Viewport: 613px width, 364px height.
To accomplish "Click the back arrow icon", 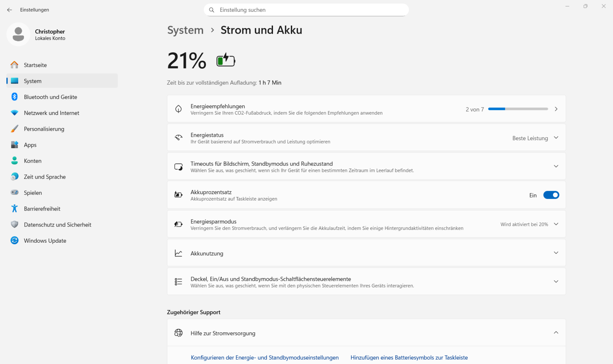I will point(9,10).
